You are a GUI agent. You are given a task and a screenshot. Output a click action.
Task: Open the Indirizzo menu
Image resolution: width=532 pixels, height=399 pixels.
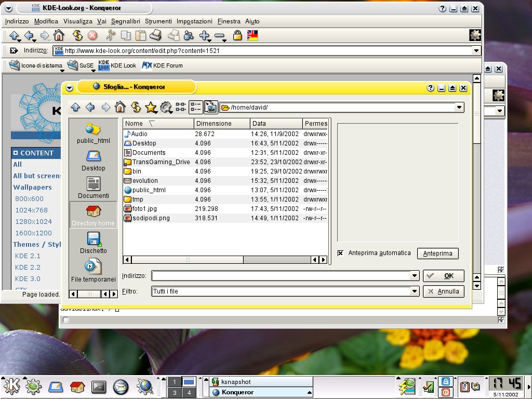[x=17, y=21]
